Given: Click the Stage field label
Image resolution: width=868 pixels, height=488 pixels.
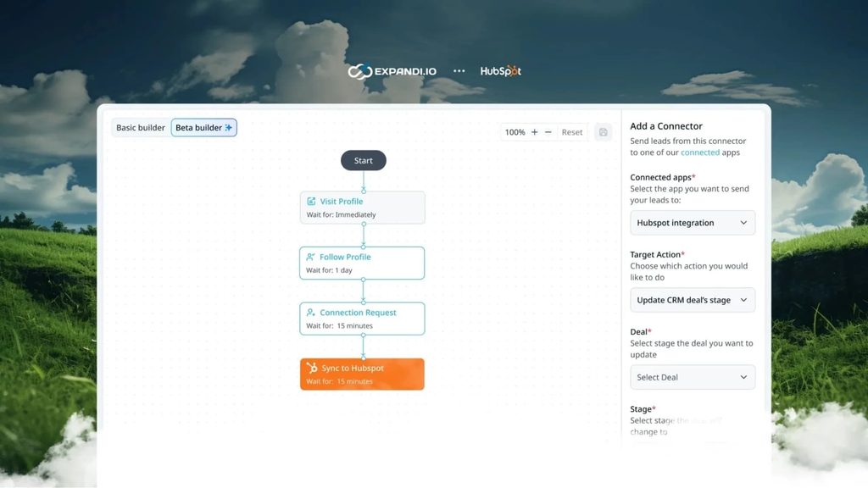Looking at the screenshot, I should point(643,409).
